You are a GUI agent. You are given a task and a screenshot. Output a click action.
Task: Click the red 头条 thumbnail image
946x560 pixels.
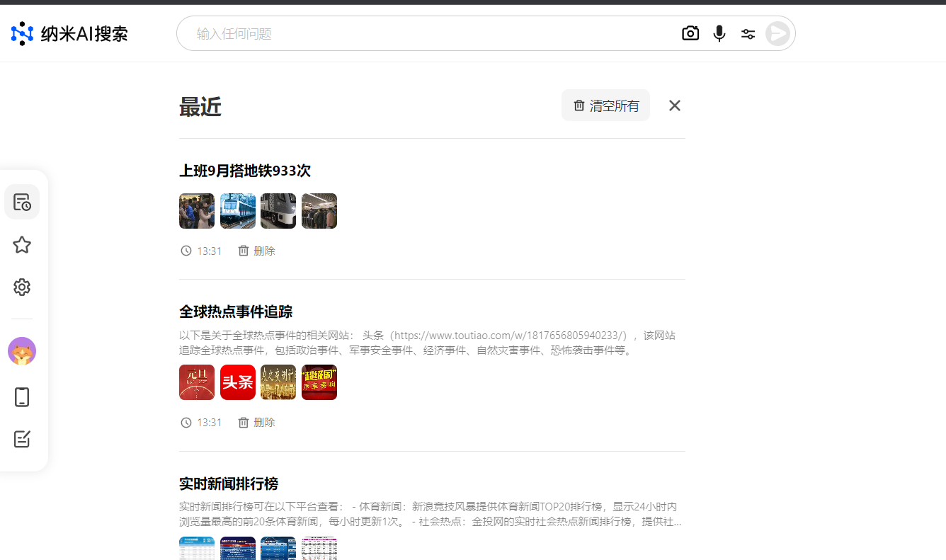pyautogui.click(x=238, y=382)
